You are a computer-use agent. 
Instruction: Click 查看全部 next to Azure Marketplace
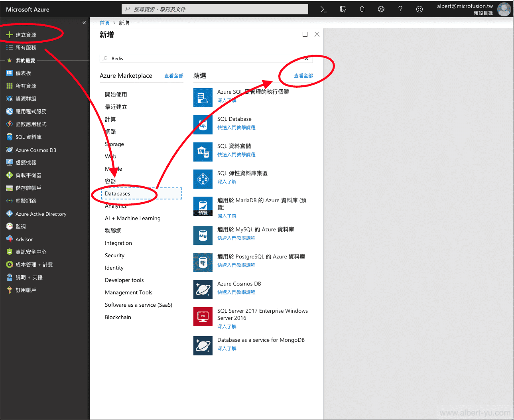[174, 76]
